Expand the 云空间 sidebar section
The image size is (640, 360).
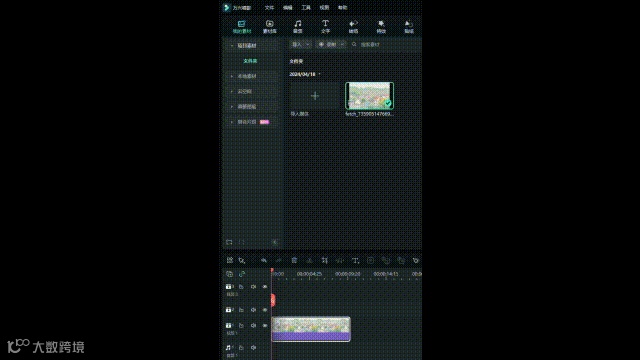click(232, 91)
